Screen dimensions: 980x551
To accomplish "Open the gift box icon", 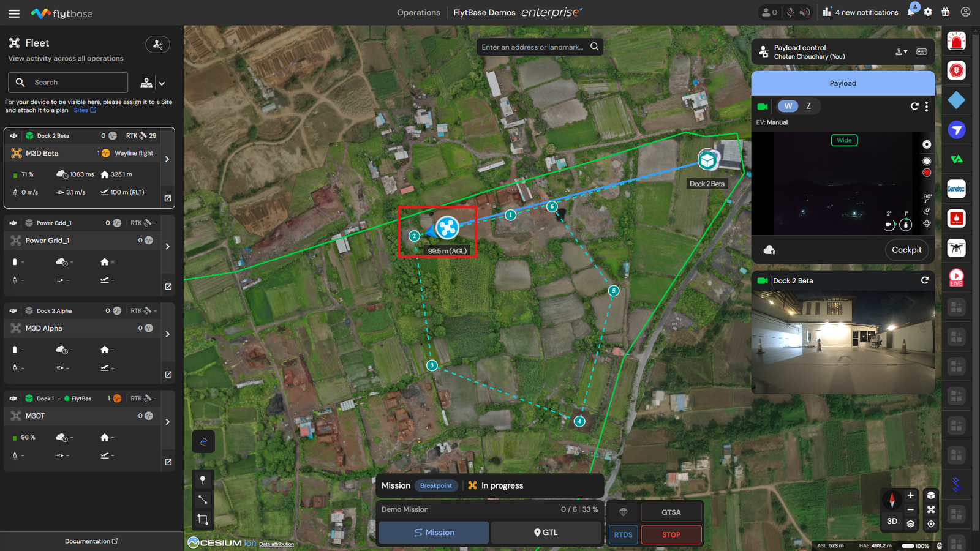I will (946, 12).
